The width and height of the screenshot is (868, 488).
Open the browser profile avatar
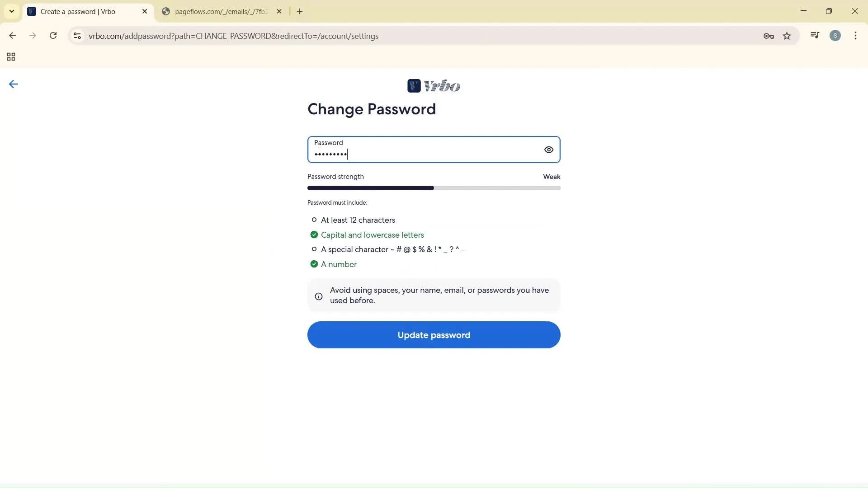[835, 35]
